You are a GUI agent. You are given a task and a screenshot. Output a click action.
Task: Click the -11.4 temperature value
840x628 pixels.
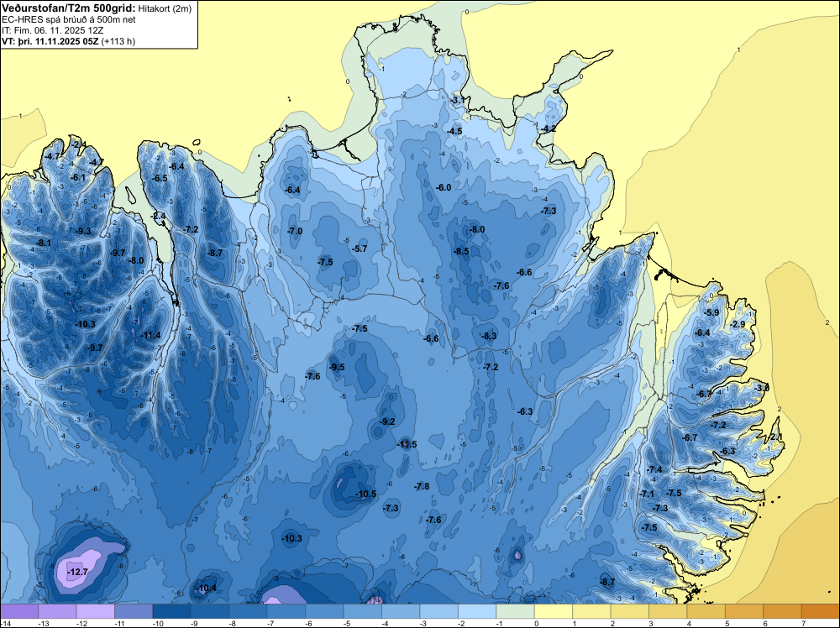tap(150, 336)
